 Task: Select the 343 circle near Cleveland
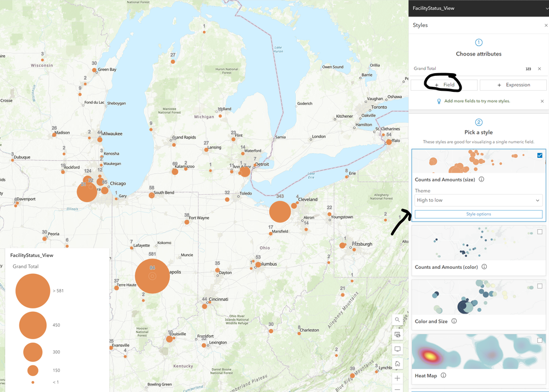click(x=280, y=212)
